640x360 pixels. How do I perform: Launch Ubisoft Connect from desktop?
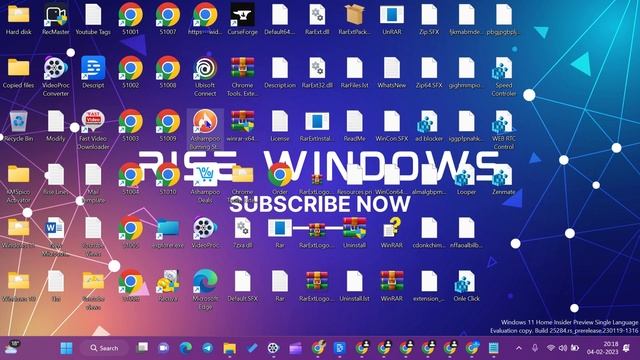point(205,76)
